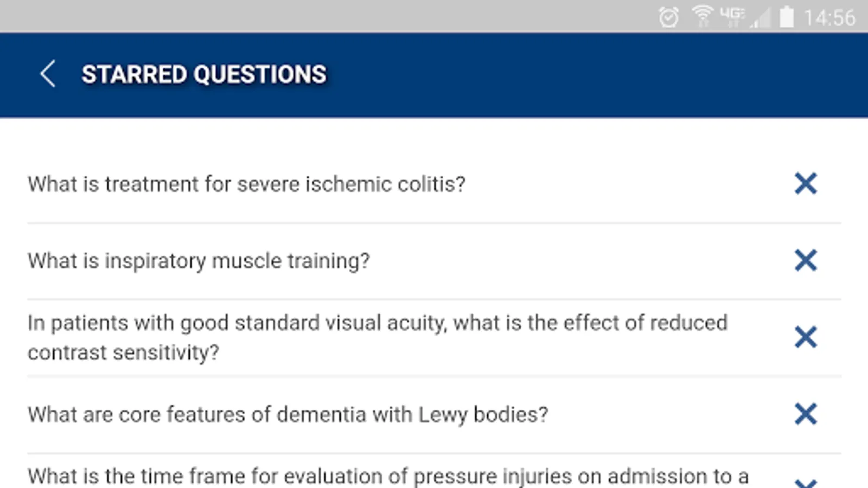View the reduced contrast sensitivity question
Image resolution: width=868 pixels, height=488 pixels.
pos(377,337)
